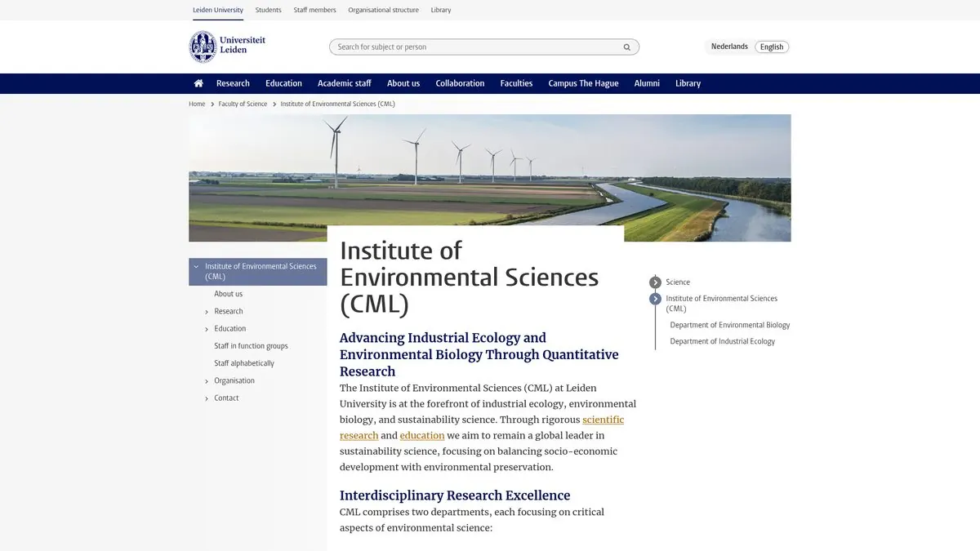This screenshot has width=980, height=551.
Task: Open Staff alphabetically in sidebar
Action: 244,363
